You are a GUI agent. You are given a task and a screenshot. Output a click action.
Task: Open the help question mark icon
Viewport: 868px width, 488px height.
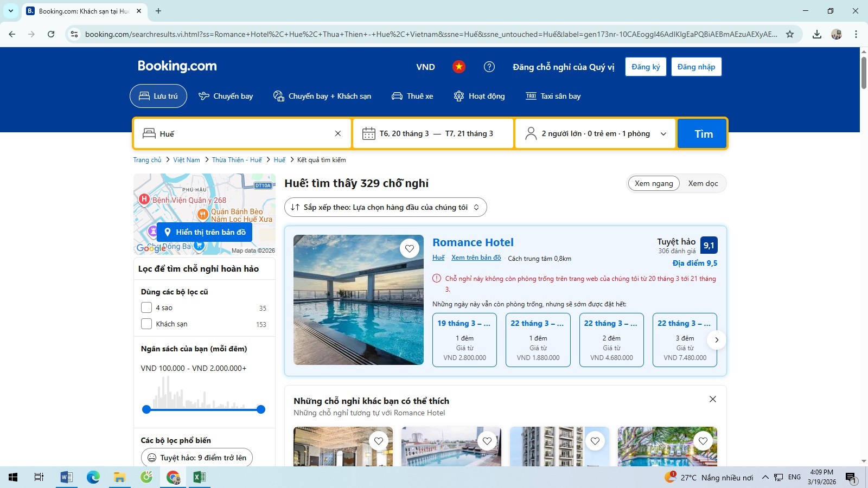(x=489, y=67)
